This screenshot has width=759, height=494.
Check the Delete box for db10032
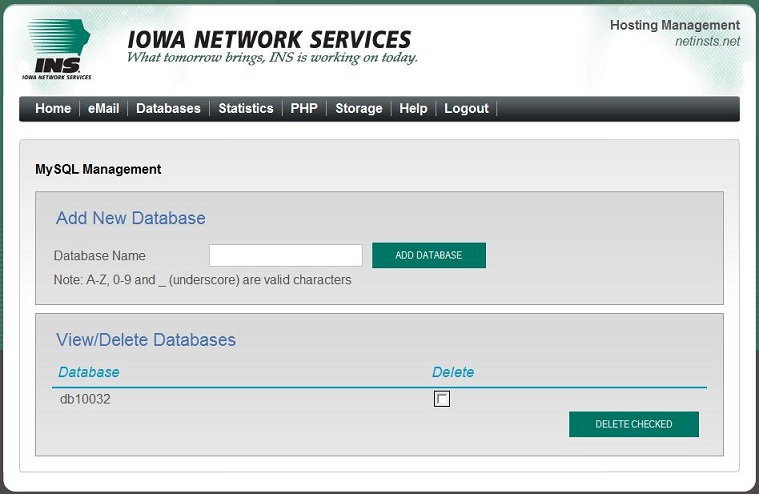(x=441, y=399)
